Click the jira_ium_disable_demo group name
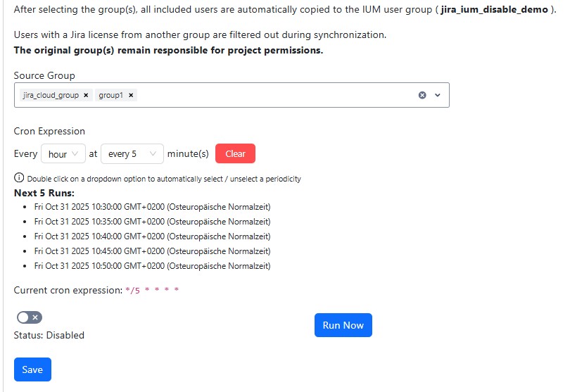The height and width of the screenshot is (392, 570). [487, 7]
